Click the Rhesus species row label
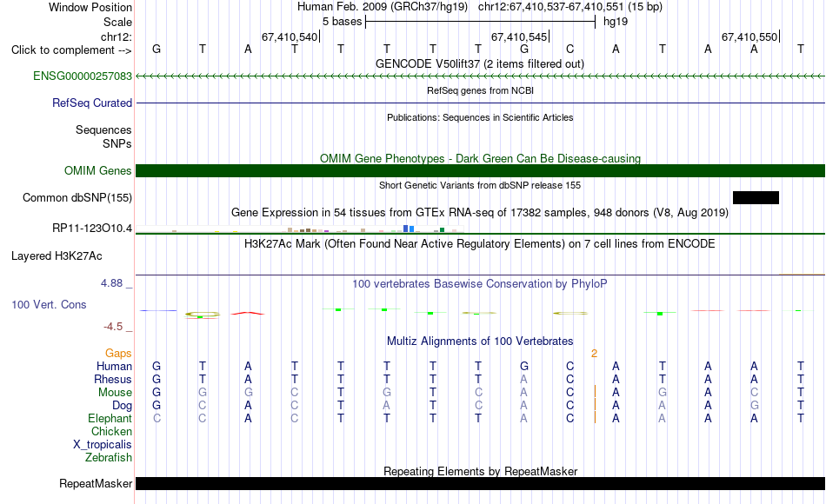 pos(113,380)
